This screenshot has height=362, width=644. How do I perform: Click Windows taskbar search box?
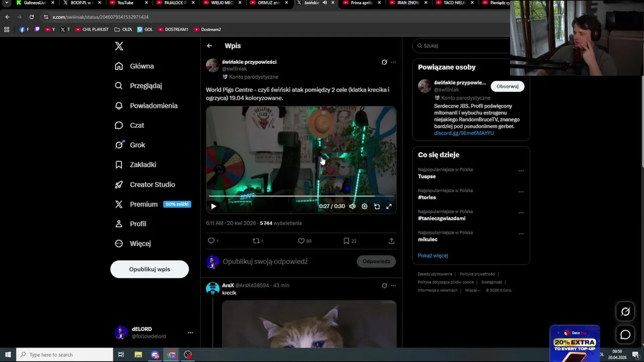[64, 355]
